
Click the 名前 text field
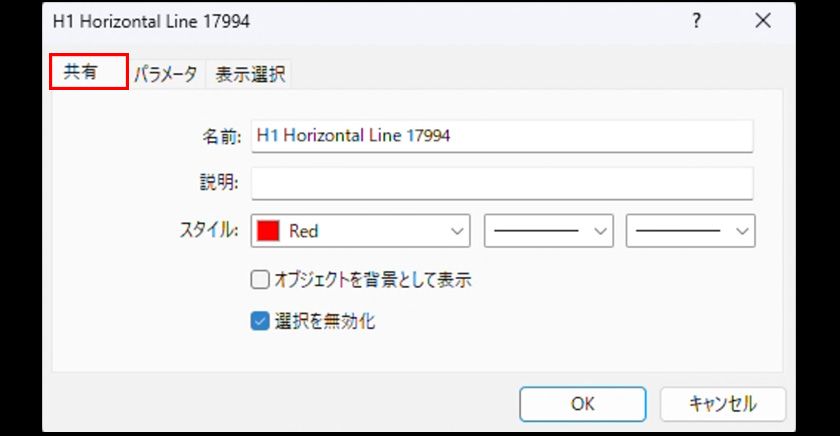[501, 135]
